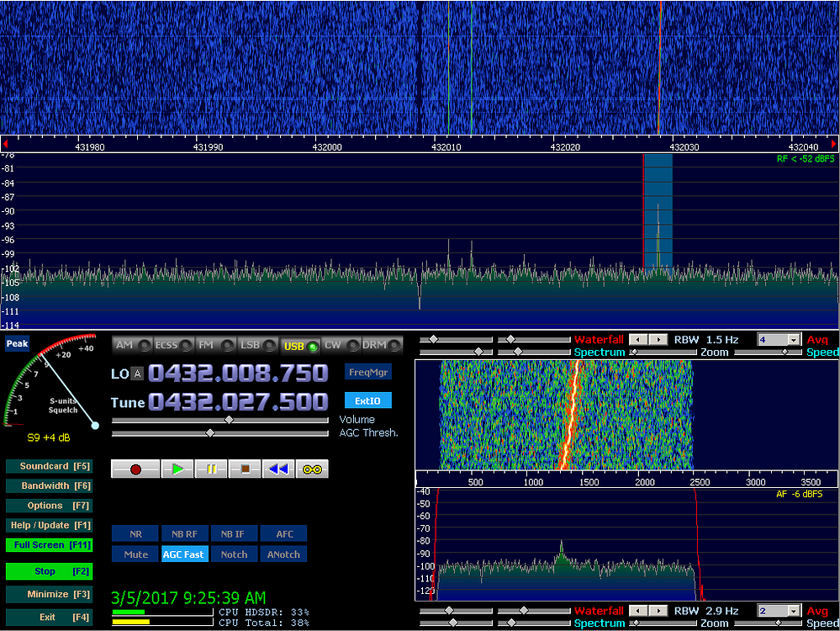Screen dimensions: 840x631
Task: Click the S9 +4 dB reading
Action: pos(48,437)
